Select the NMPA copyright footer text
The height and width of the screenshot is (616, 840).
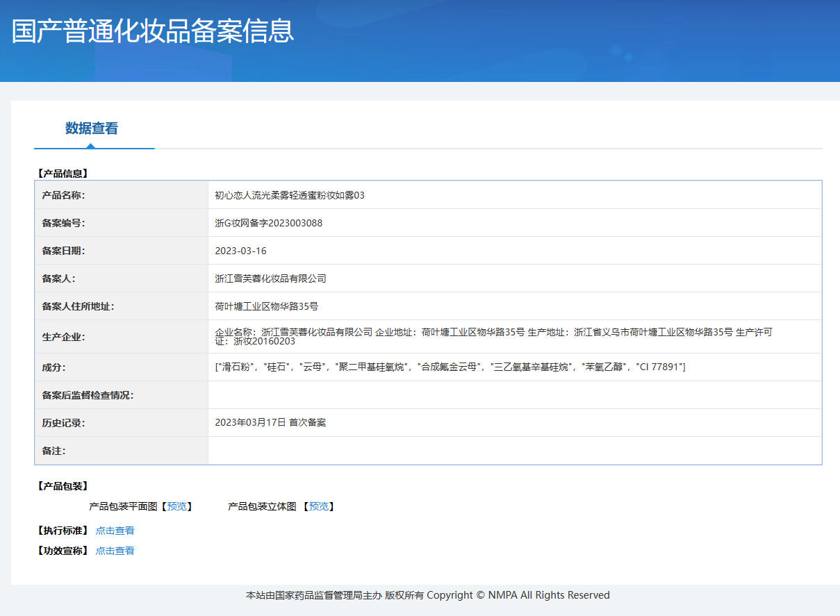tap(428, 595)
